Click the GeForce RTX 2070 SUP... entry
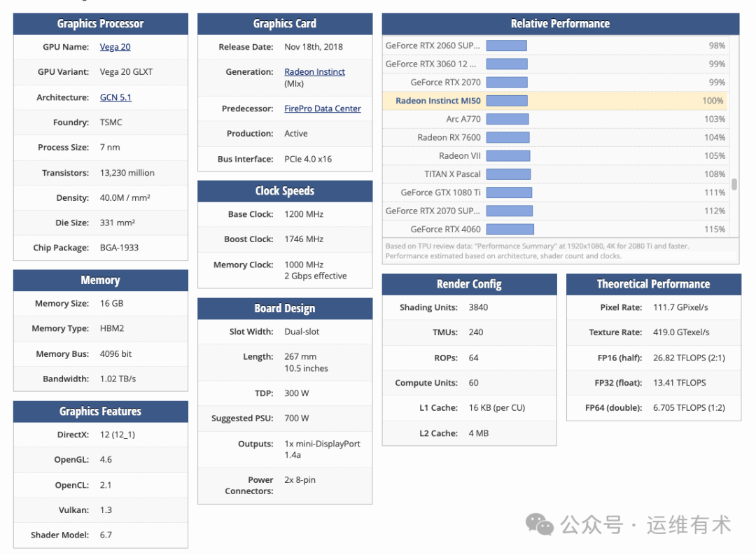Image resolution: width=756 pixels, height=555 pixels. 554,211
